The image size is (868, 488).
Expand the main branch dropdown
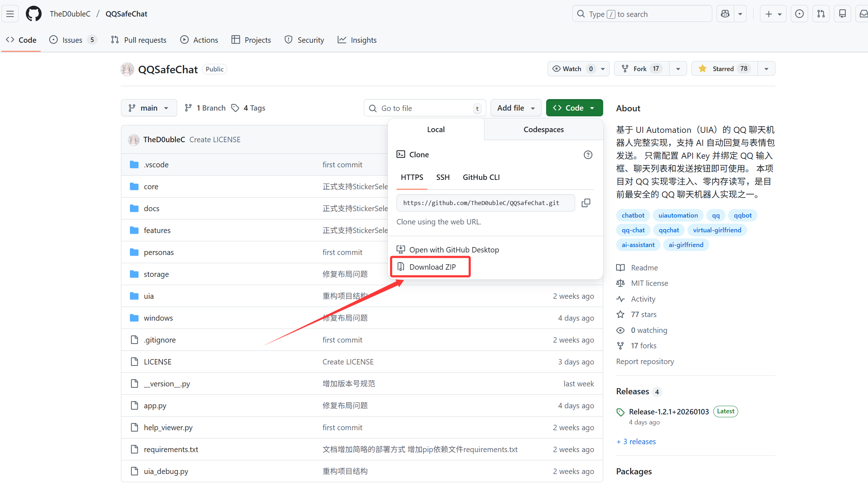(149, 108)
